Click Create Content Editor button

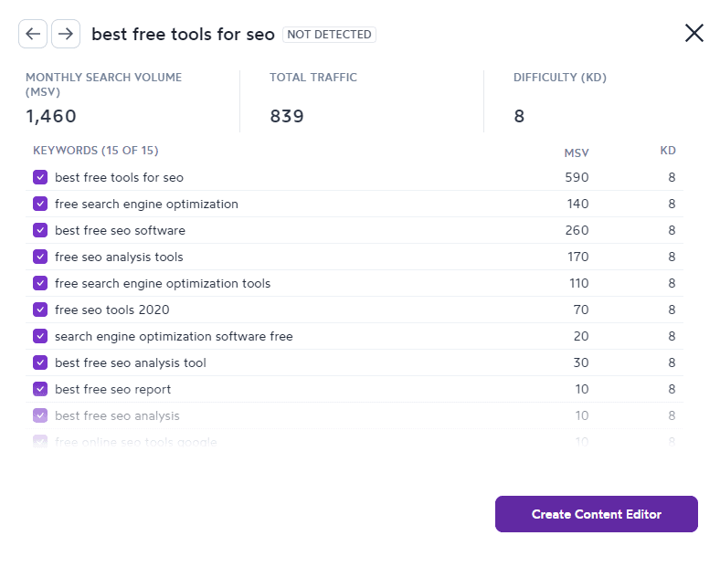coord(596,514)
